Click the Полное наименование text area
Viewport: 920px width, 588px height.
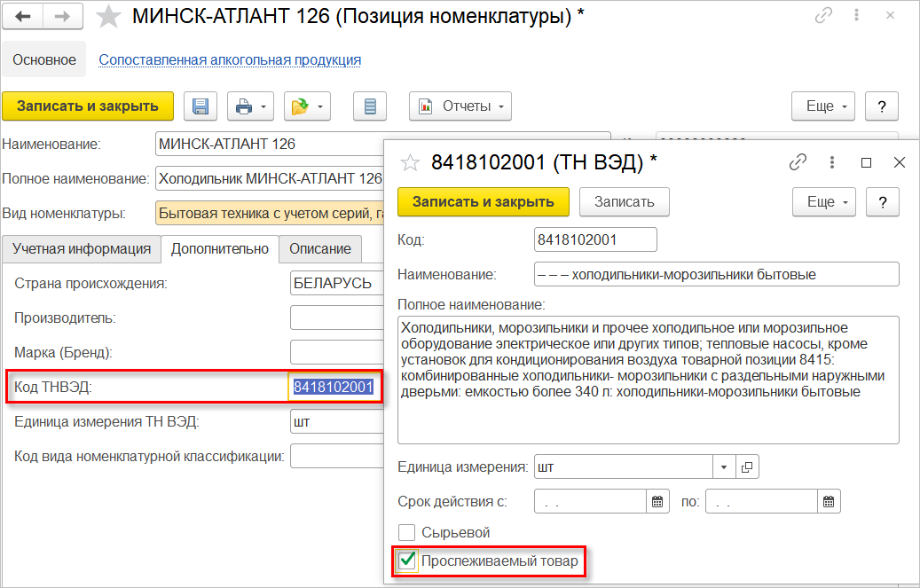(x=649, y=380)
